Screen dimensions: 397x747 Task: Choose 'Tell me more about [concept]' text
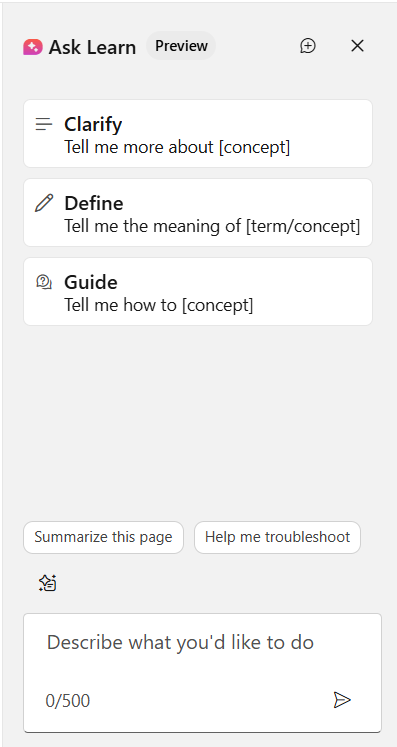coord(177,147)
